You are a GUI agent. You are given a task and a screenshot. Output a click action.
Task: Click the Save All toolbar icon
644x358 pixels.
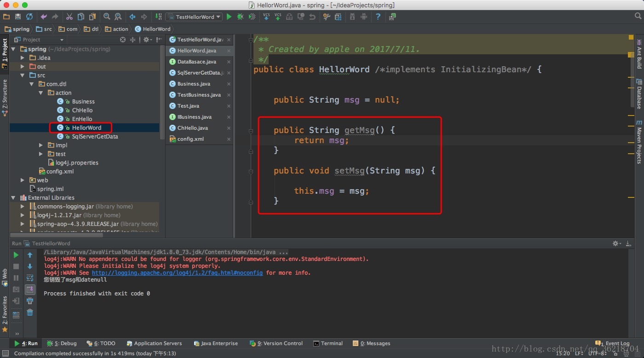(18, 17)
